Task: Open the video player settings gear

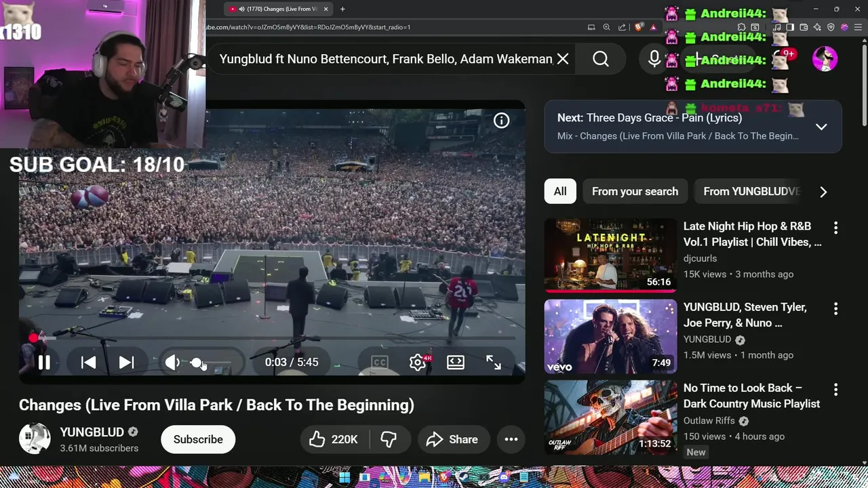Action: click(x=418, y=363)
